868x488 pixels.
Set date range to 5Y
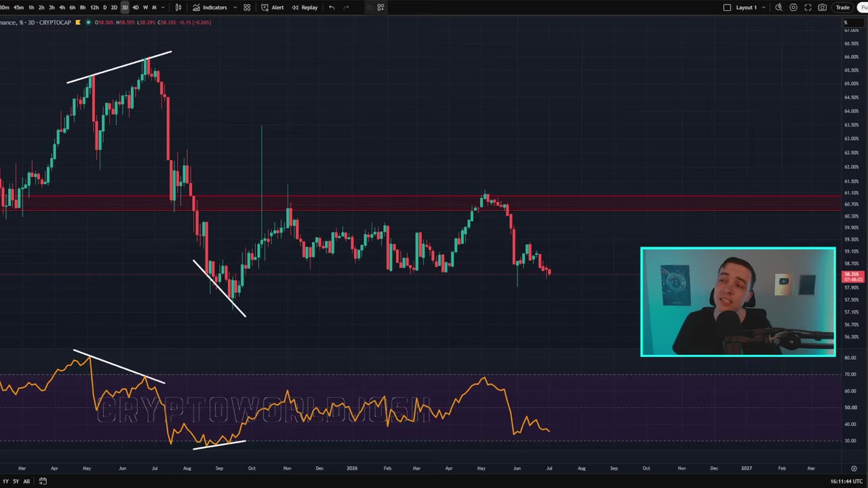[16, 481]
